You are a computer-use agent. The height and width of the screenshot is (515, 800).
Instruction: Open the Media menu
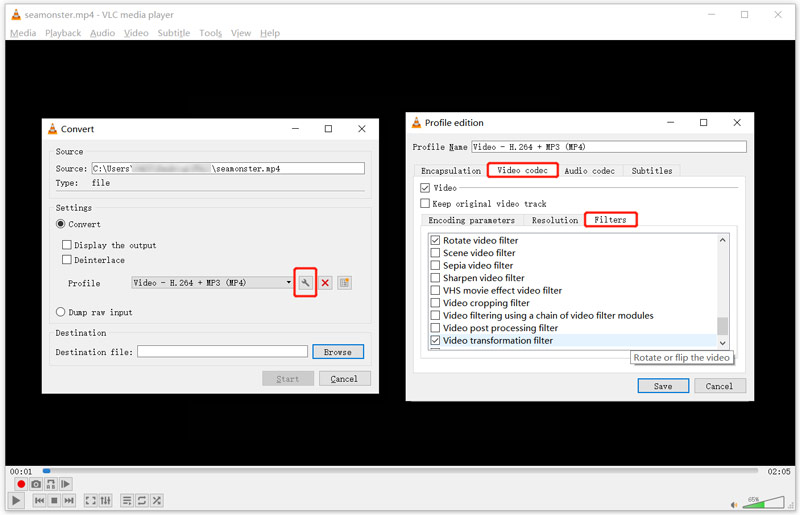[23, 33]
